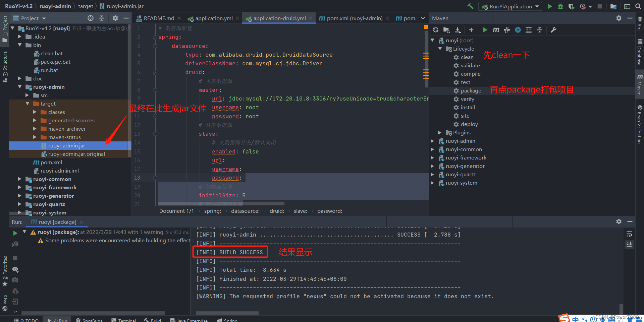Open Run panel settings gear

pos(619,221)
